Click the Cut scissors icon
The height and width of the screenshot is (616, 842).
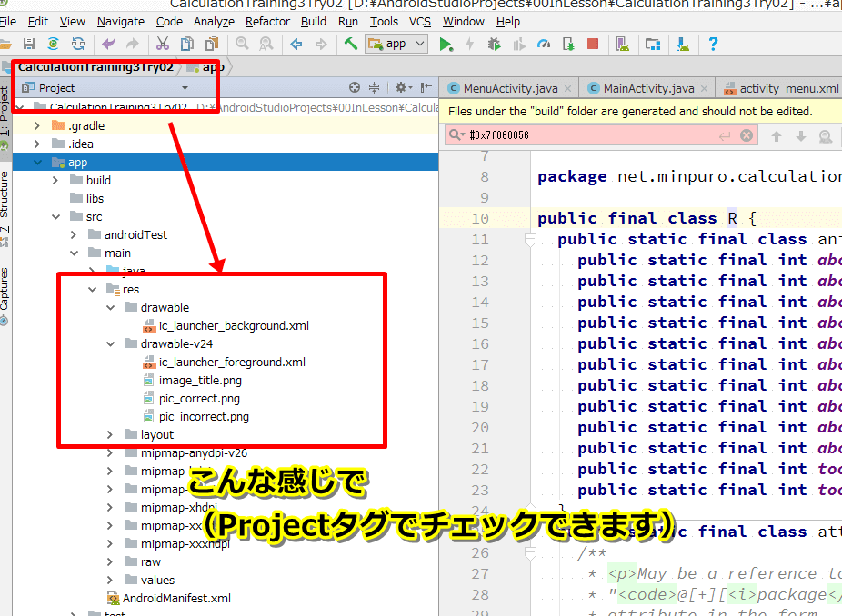pyautogui.click(x=162, y=44)
